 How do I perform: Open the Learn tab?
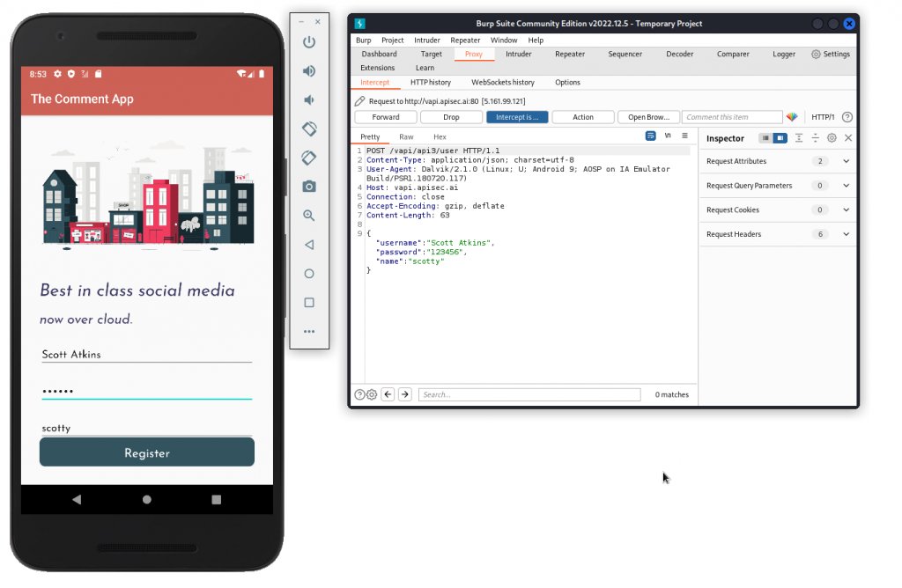click(x=425, y=68)
